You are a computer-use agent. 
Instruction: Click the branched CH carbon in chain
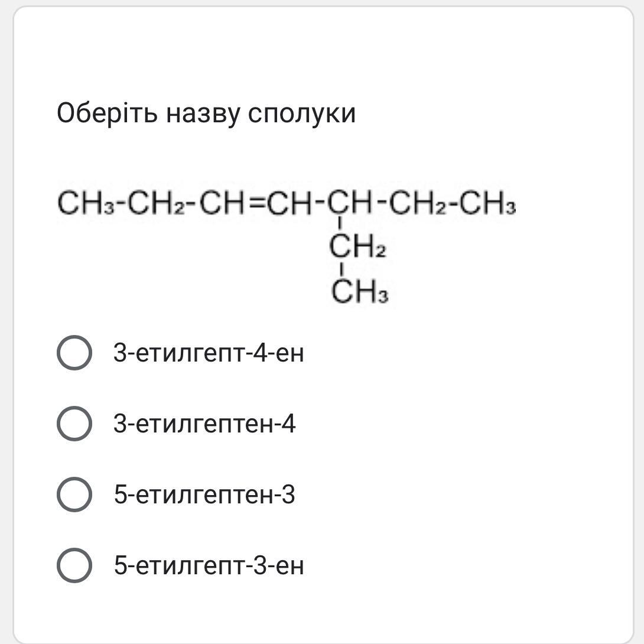[x=350, y=203]
